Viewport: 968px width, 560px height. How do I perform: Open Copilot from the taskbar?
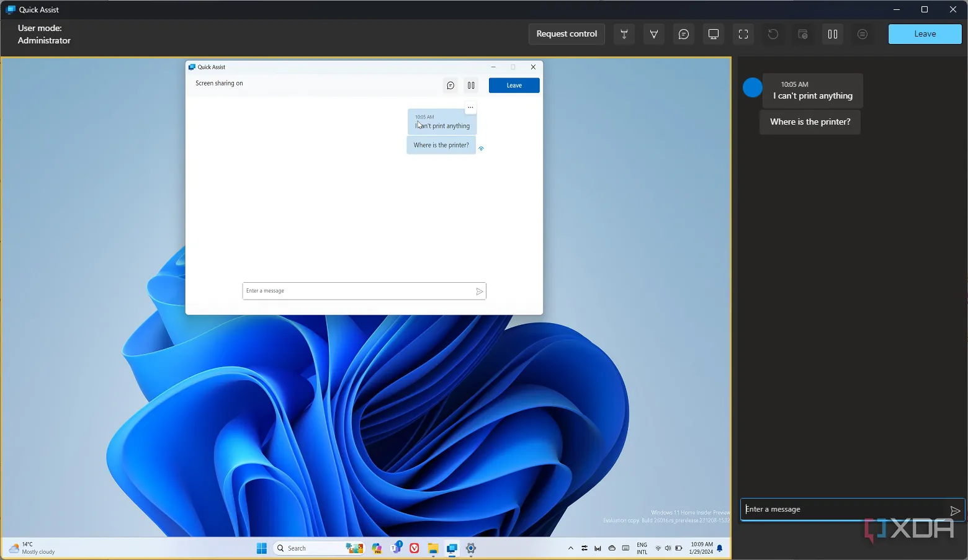click(x=377, y=548)
